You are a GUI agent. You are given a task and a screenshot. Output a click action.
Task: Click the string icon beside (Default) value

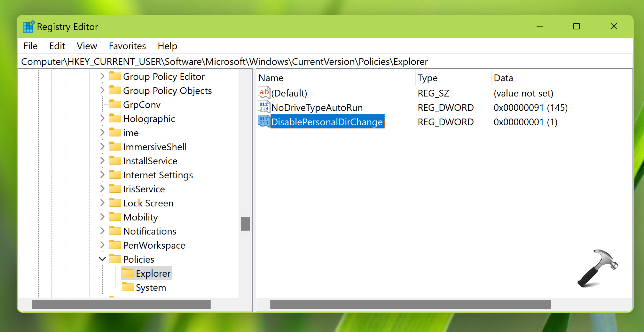[x=264, y=93]
